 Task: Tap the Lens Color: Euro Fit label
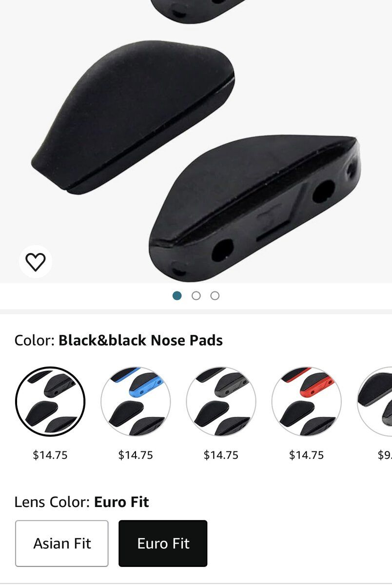pos(81,502)
